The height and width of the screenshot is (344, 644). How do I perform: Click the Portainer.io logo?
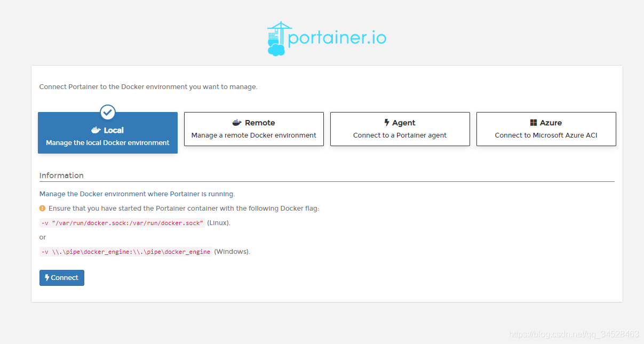pyautogui.click(x=327, y=38)
